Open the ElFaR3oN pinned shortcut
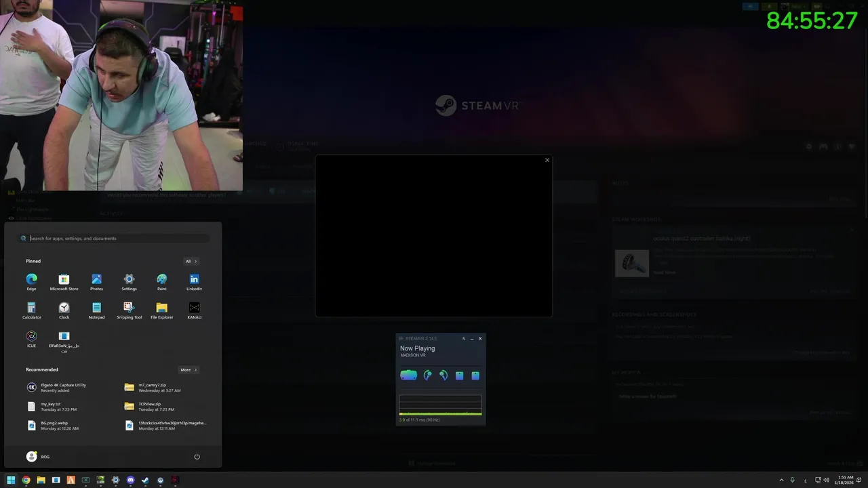This screenshot has width=868, height=488. tap(64, 341)
